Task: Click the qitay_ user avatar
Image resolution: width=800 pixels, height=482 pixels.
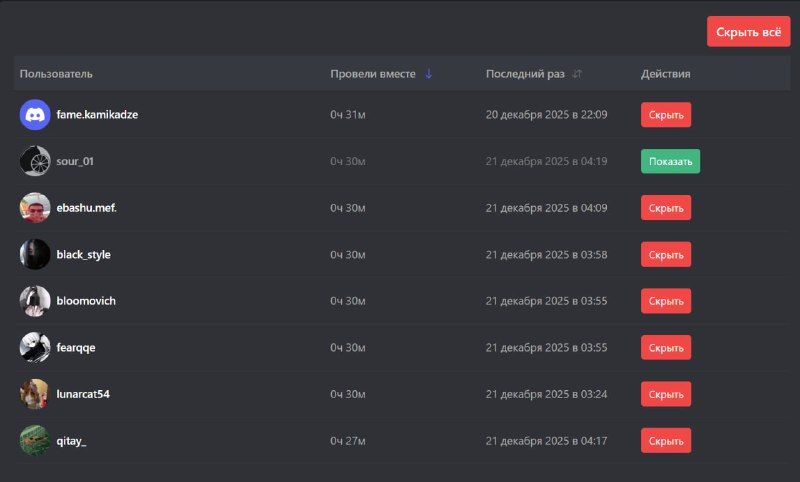Action: (35, 440)
